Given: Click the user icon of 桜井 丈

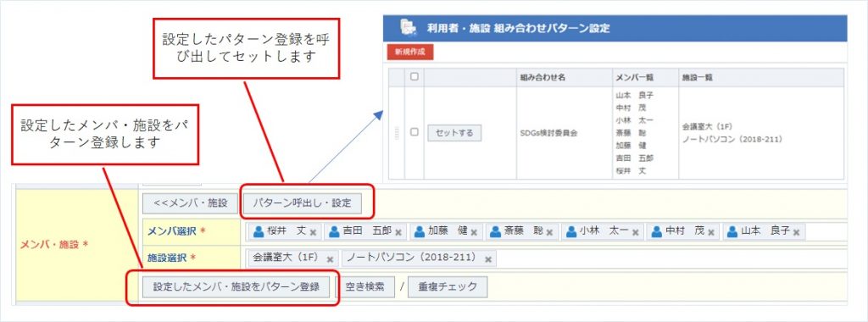Looking at the screenshot, I should [259, 231].
